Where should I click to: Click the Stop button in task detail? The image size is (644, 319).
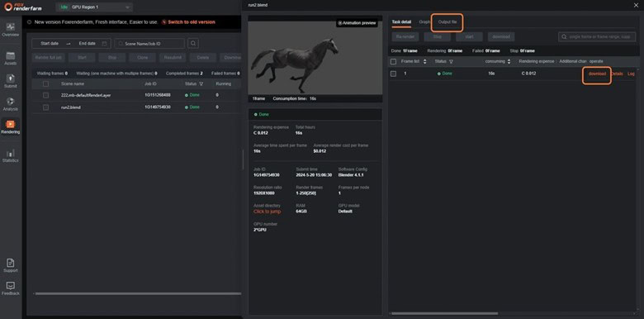(x=437, y=37)
